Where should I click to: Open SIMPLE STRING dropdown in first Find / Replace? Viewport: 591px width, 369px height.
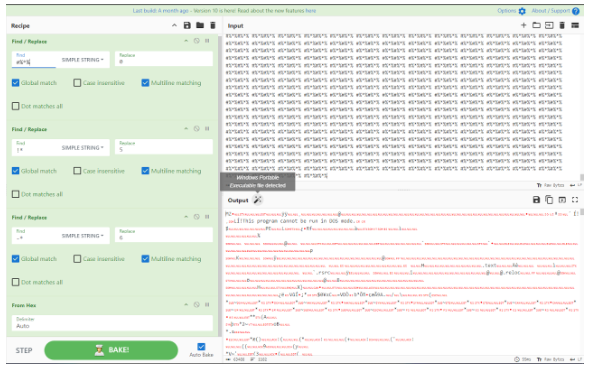pos(83,60)
